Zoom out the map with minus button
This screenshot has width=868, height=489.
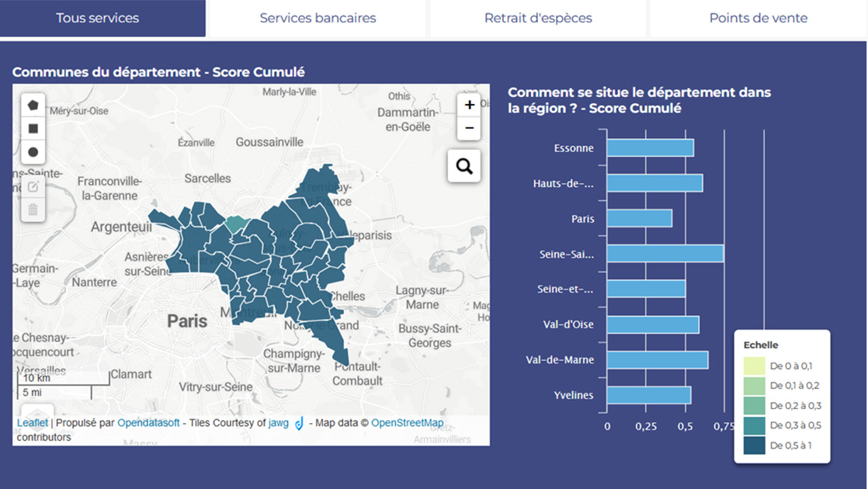point(469,128)
